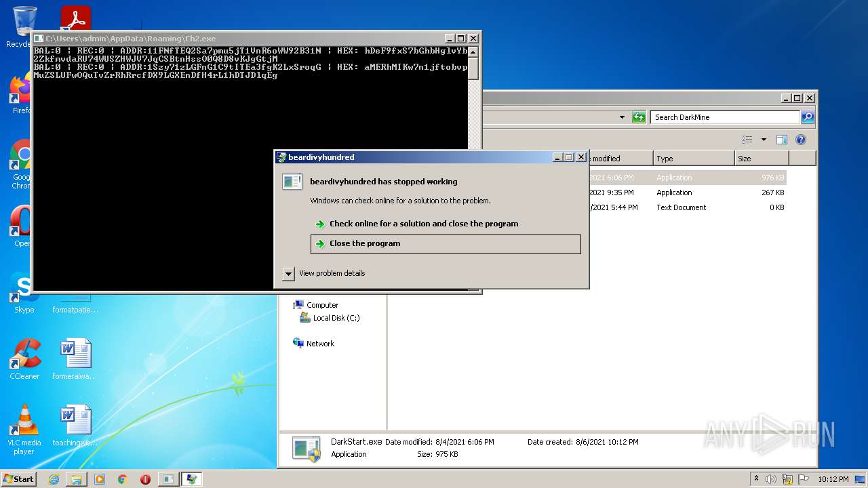Open the Change your view dropdown arrow
Image resolution: width=868 pixels, height=488 pixels.
764,140
